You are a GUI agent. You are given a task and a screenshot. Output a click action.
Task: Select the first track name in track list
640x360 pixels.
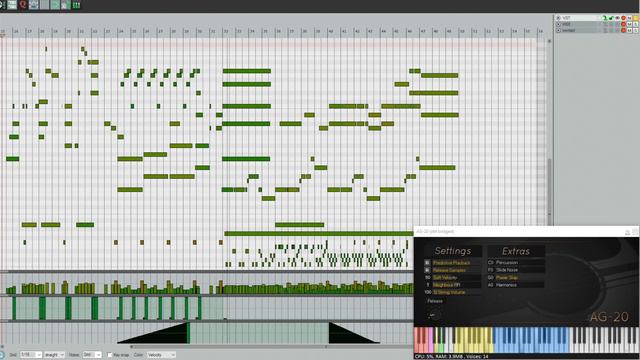(567, 18)
